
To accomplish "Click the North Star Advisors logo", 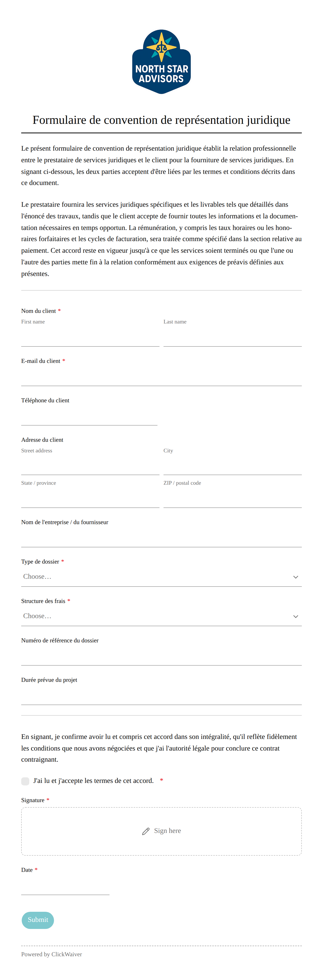I will point(161,62).
